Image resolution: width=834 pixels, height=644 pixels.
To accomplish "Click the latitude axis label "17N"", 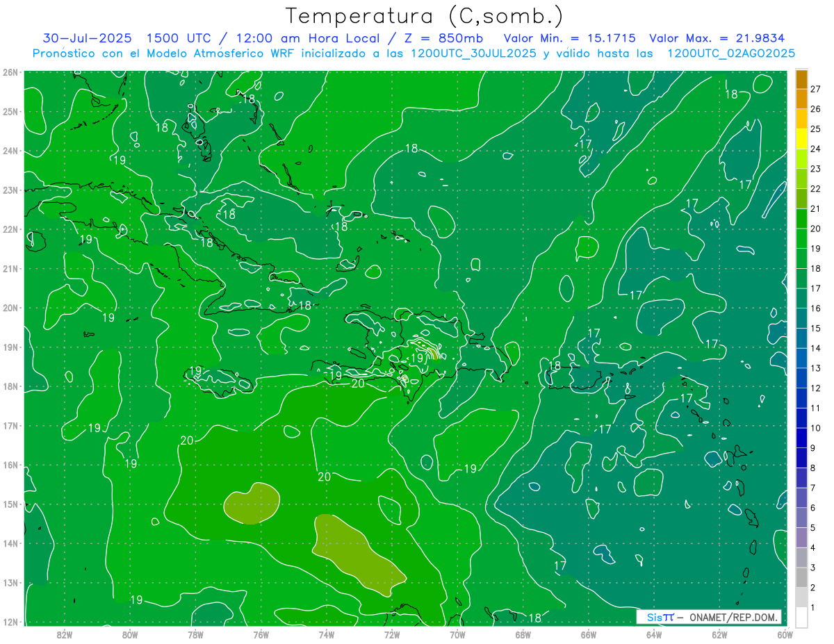I will tap(10, 425).
